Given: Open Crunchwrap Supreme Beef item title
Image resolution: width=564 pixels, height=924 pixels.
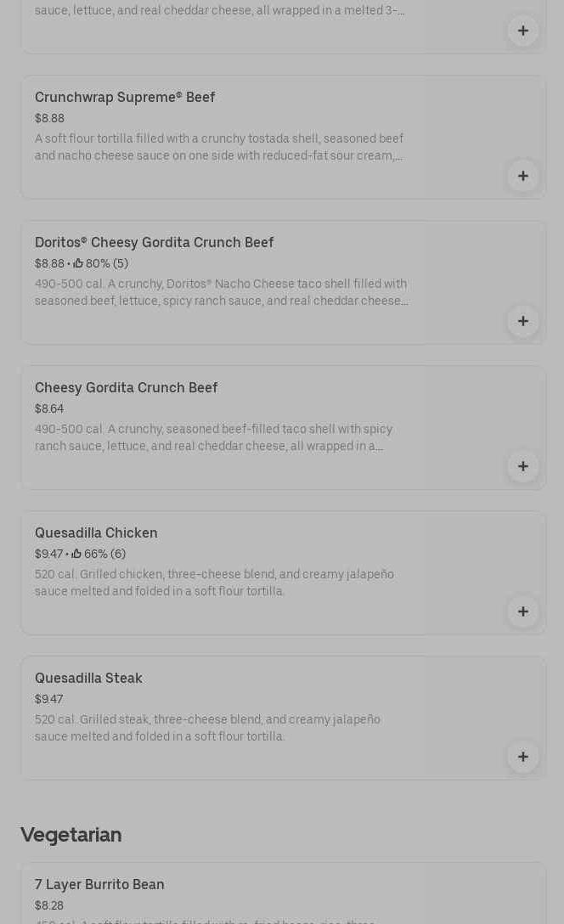Looking at the screenshot, I should click(125, 97).
